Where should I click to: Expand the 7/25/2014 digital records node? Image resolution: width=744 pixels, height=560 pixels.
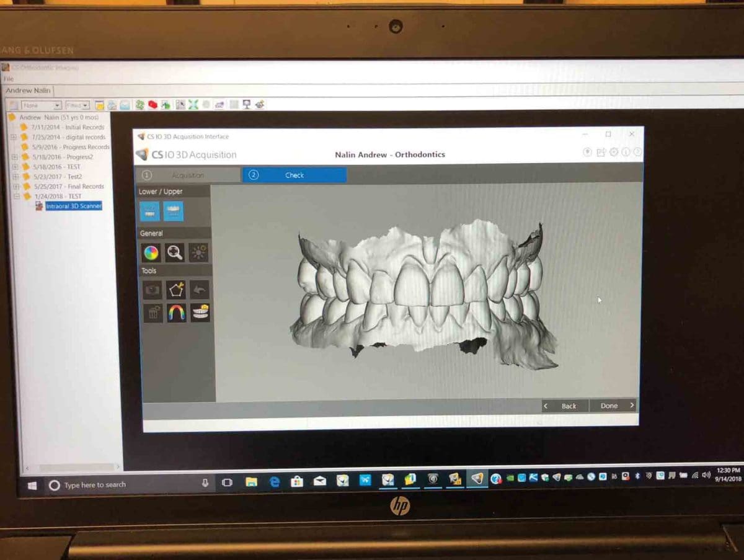pos(14,137)
